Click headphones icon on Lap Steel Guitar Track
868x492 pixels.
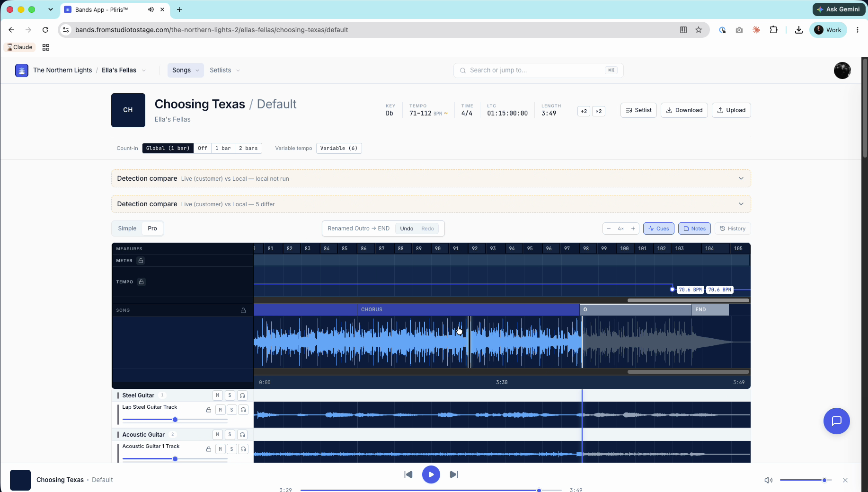pyautogui.click(x=243, y=410)
